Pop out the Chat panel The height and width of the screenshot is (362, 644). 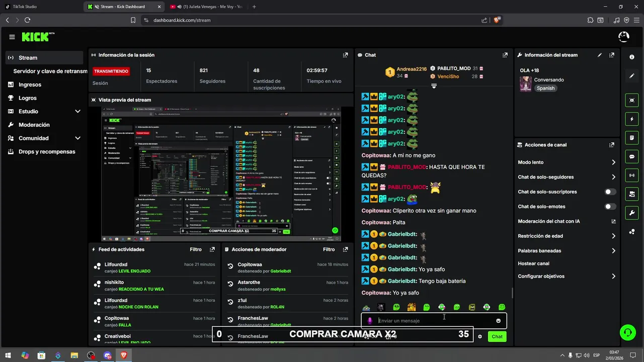point(505,55)
